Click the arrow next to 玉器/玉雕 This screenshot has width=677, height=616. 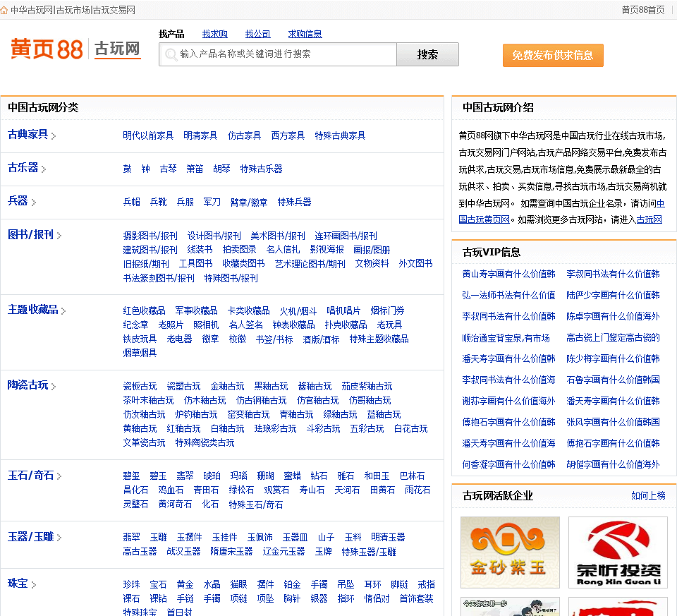point(59,538)
